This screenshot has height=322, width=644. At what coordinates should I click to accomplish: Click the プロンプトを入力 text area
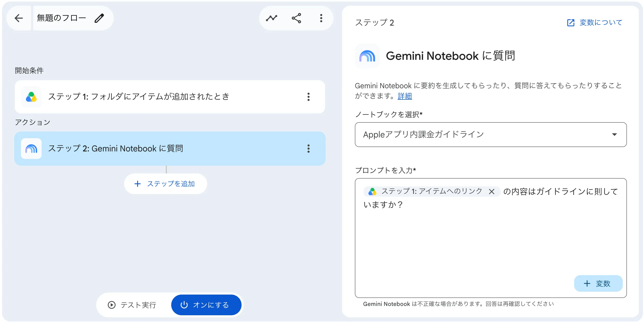click(491, 238)
